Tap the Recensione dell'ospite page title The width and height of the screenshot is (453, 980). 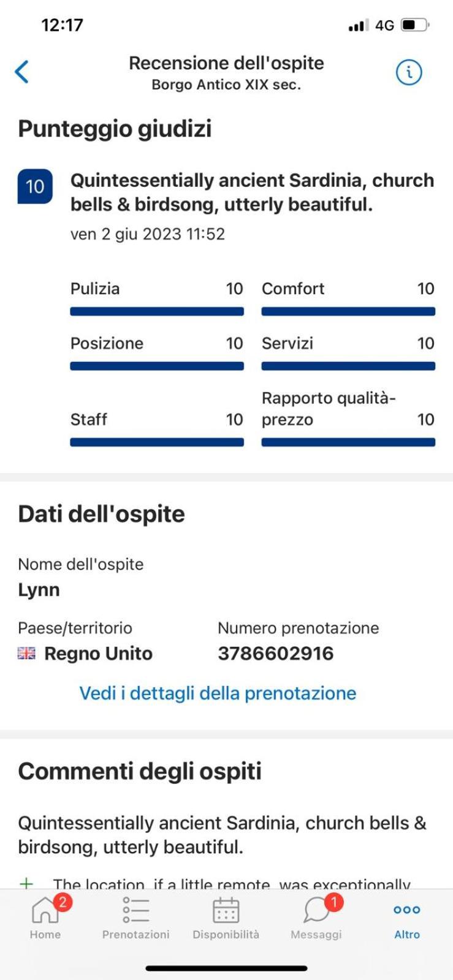click(226, 63)
